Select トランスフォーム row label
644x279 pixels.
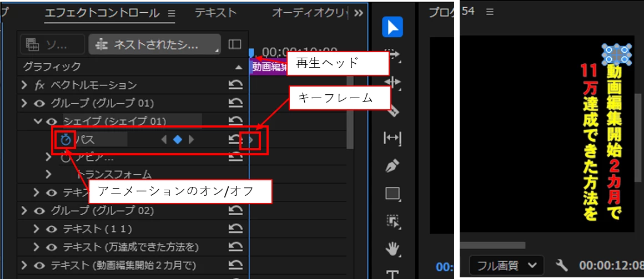pyautogui.click(x=114, y=174)
